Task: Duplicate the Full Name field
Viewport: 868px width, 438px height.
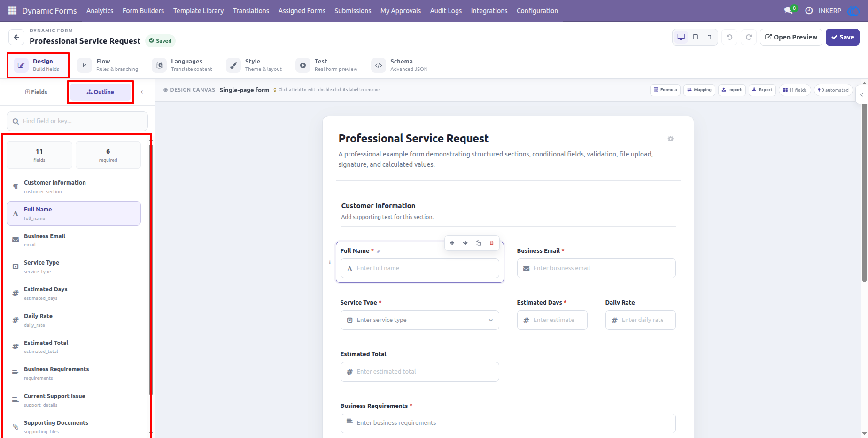Action: (x=479, y=243)
